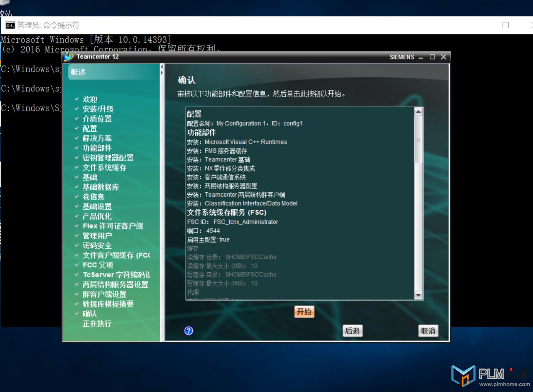Select the 欢迎 step in sidebar

(x=90, y=99)
